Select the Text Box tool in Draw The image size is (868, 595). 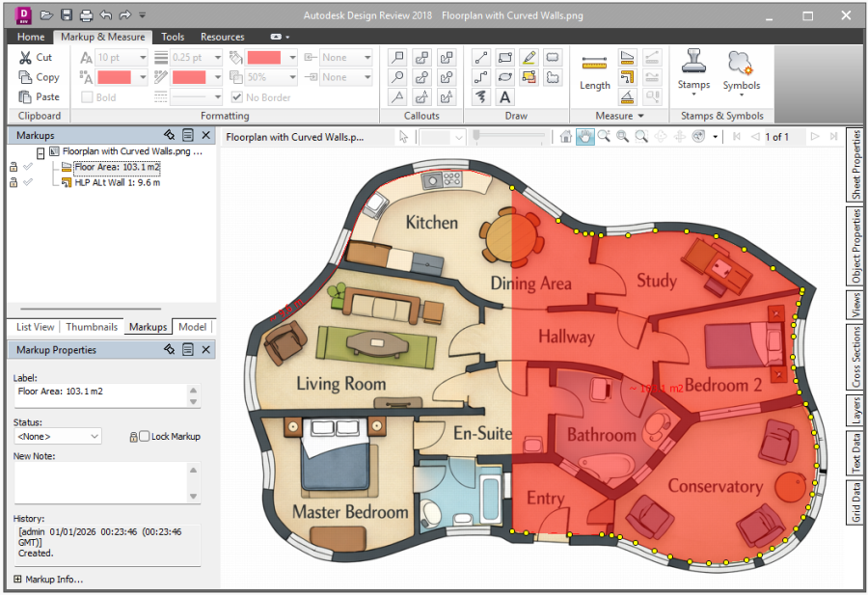pyautogui.click(x=504, y=97)
